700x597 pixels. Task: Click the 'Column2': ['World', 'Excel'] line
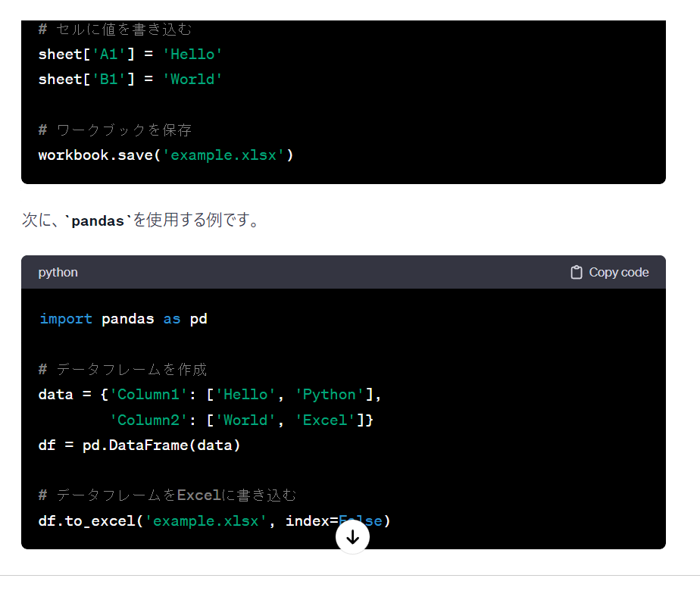click(x=242, y=420)
